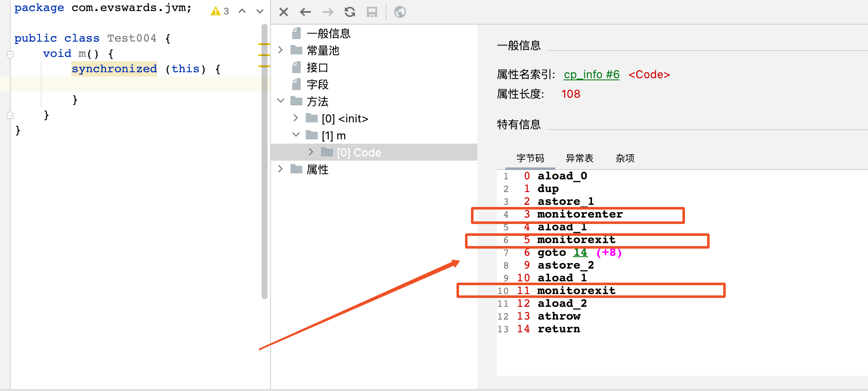Jump to next highlighted error arrow
This screenshot has width=868, height=391.
[x=260, y=11]
